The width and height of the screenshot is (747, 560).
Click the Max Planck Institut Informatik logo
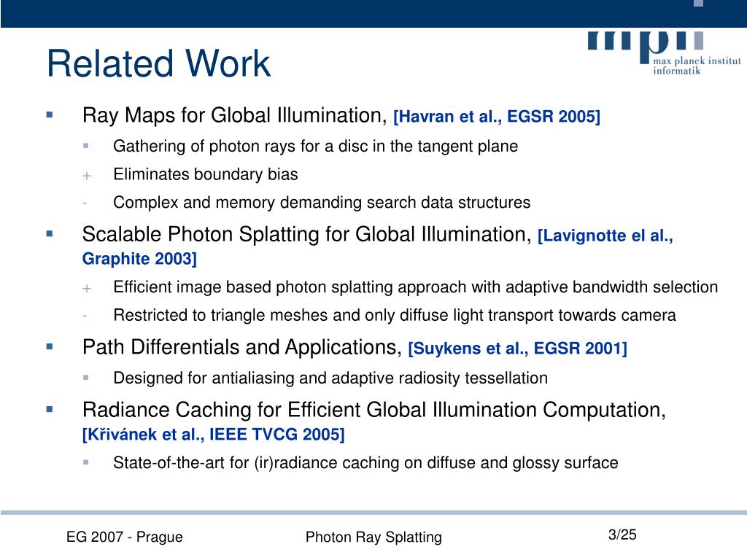pos(665,53)
